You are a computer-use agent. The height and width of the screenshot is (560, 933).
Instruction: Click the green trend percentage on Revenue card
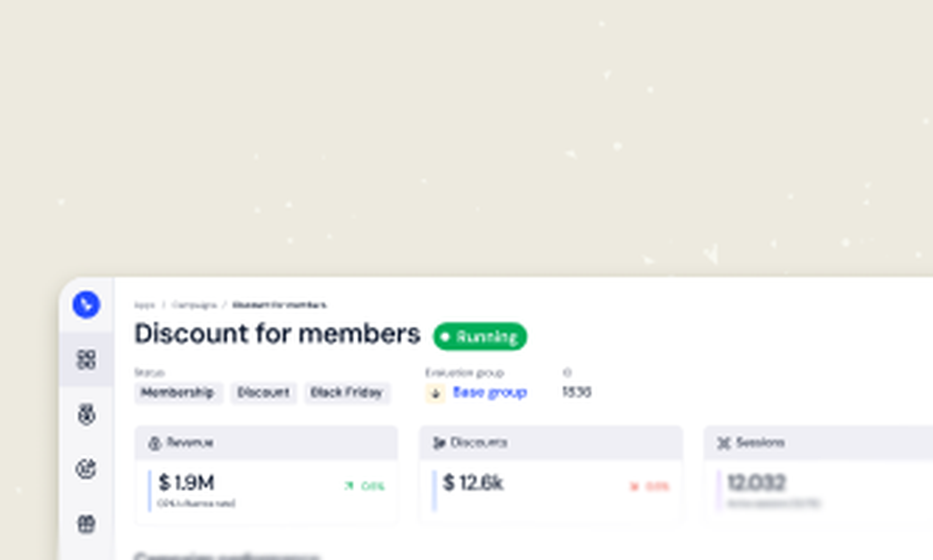click(x=372, y=486)
